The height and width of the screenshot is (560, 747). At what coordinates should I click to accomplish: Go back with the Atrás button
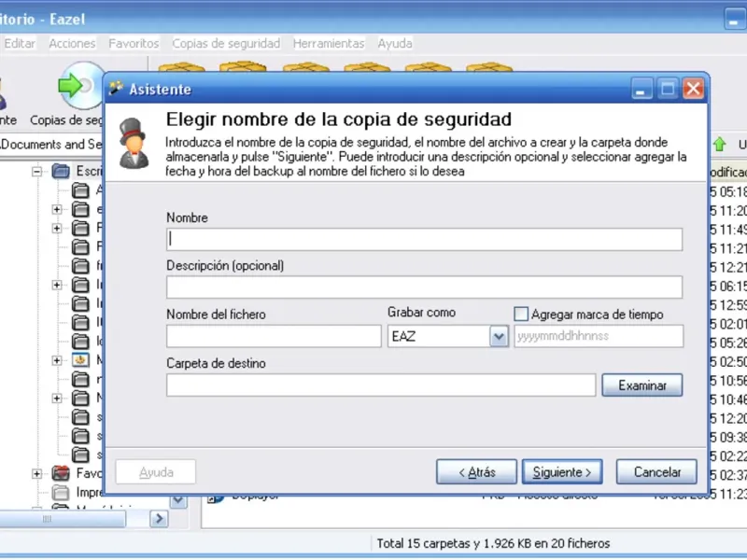click(476, 472)
